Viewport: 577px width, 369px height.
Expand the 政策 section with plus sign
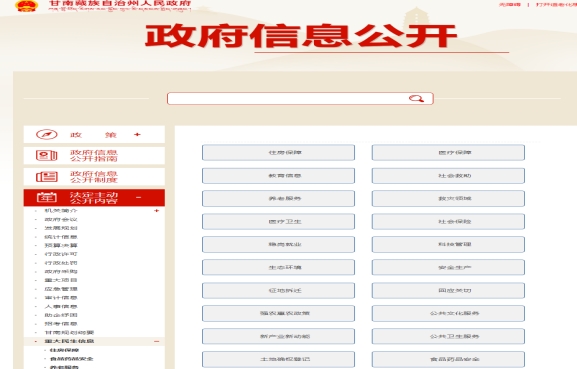(137, 135)
